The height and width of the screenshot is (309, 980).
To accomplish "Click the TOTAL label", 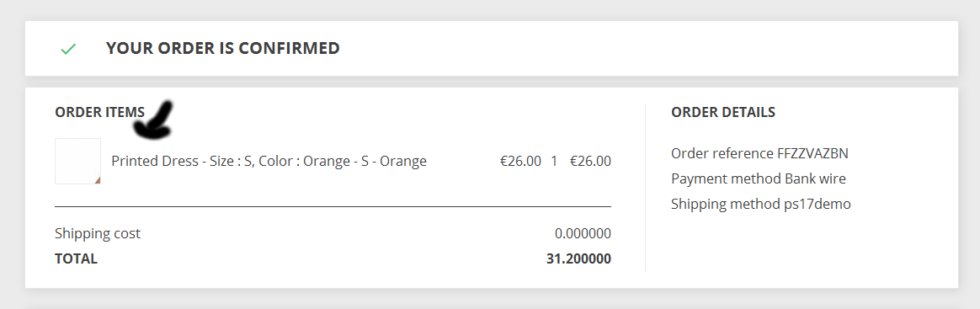I will pyautogui.click(x=77, y=259).
